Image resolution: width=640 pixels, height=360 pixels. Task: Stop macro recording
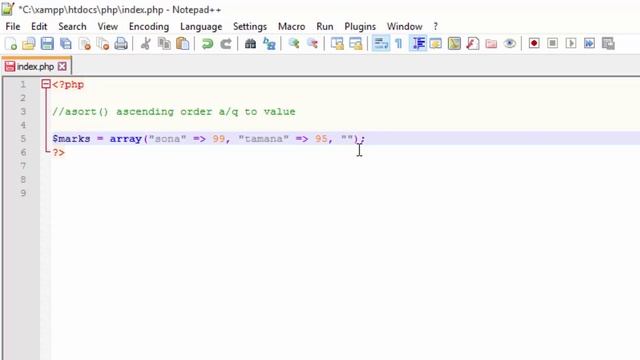click(552, 43)
